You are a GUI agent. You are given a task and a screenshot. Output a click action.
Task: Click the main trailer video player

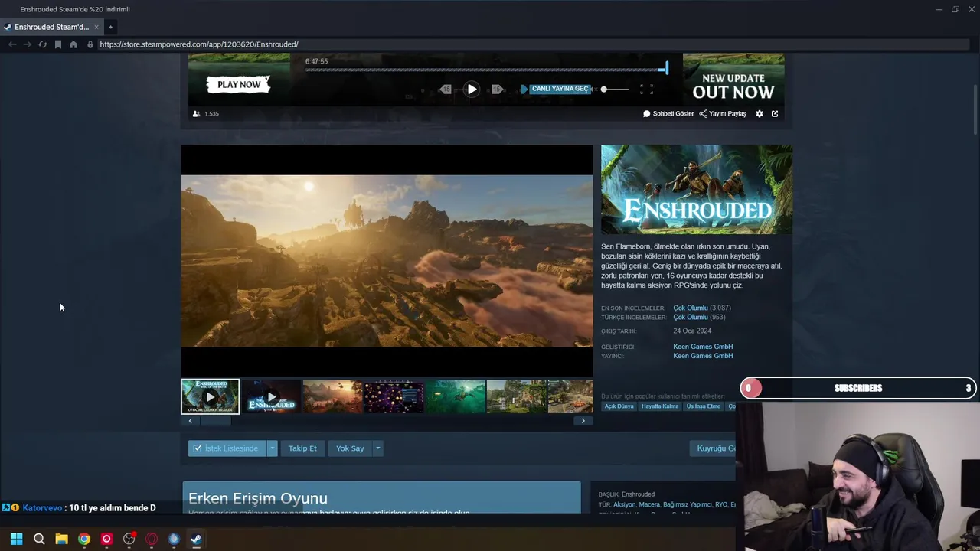point(387,260)
